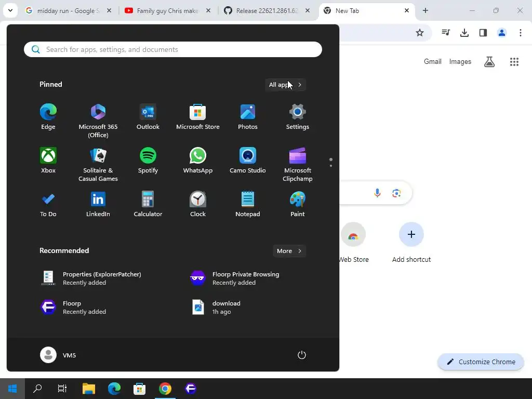Close the GitHub Release tab

pyautogui.click(x=308, y=10)
